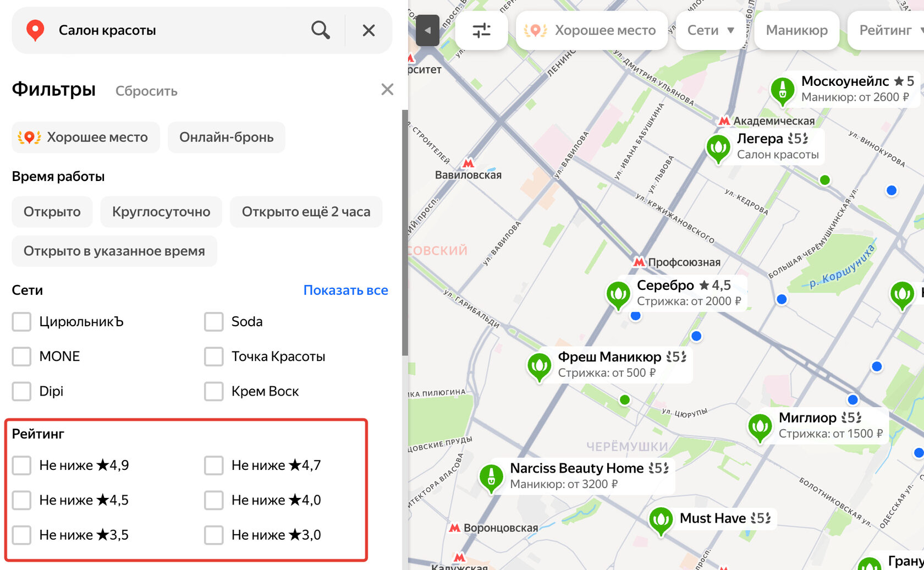
Task: Select the Must Have map pin
Action: pyautogui.click(x=661, y=522)
